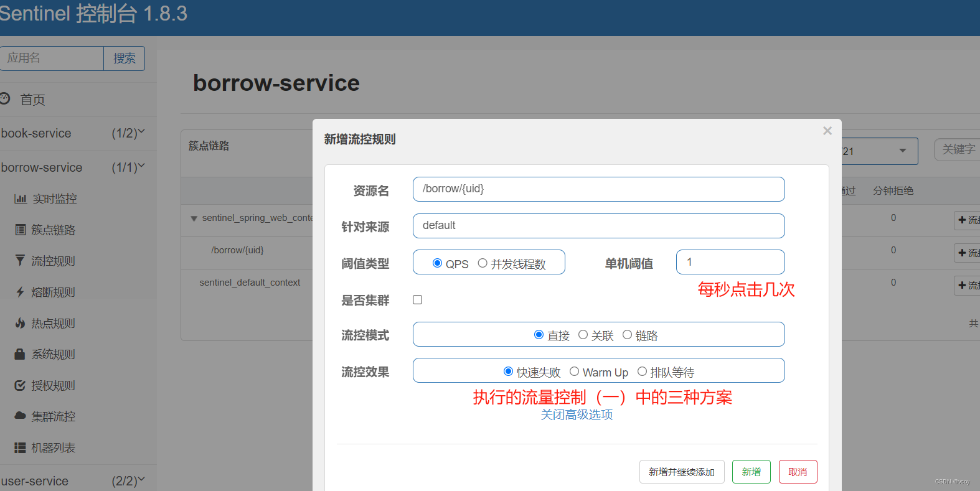The width and height of the screenshot is (980, 491).
Task: Open 熔断规则 menu item
Action: click(54, 292)
